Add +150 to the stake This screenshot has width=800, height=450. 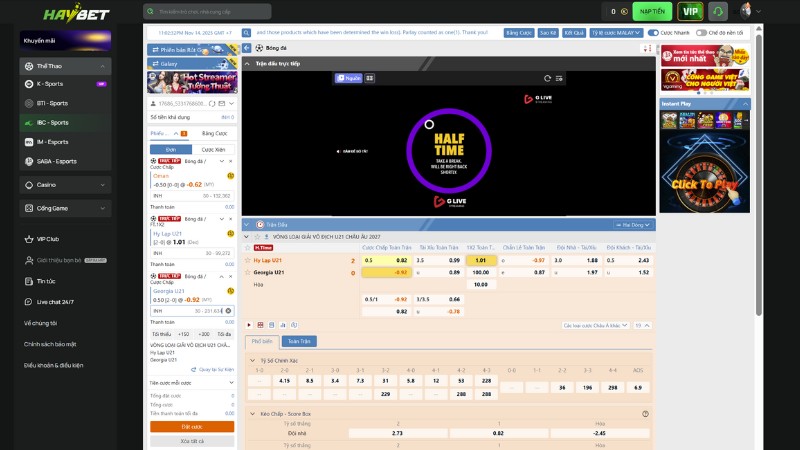pyautogui.click(x=183, y=334)
